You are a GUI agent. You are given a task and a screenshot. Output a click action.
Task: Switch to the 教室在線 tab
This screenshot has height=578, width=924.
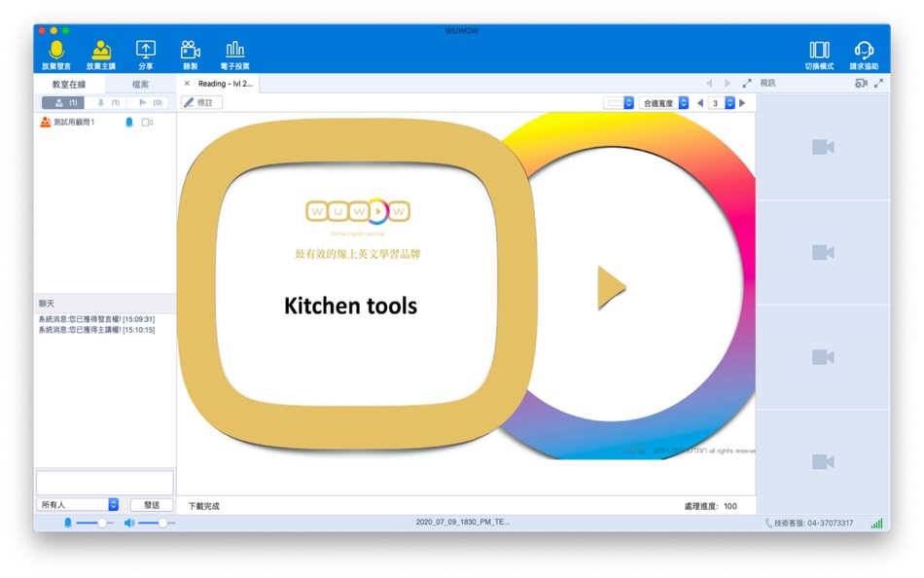coord(69,85)
